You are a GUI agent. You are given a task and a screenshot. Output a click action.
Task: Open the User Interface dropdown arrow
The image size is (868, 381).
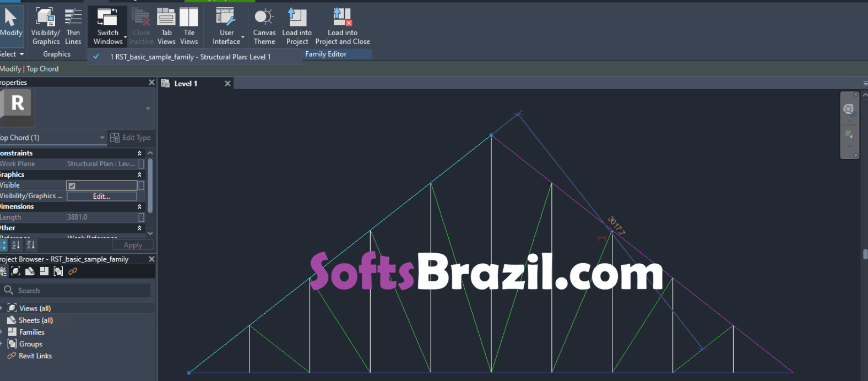pyautogui.click(x=243, y=37)
